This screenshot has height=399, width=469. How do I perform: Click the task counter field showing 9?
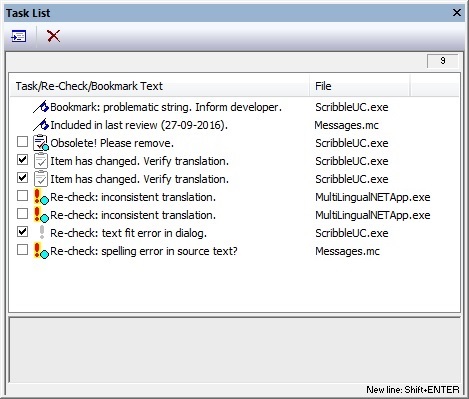443,61
